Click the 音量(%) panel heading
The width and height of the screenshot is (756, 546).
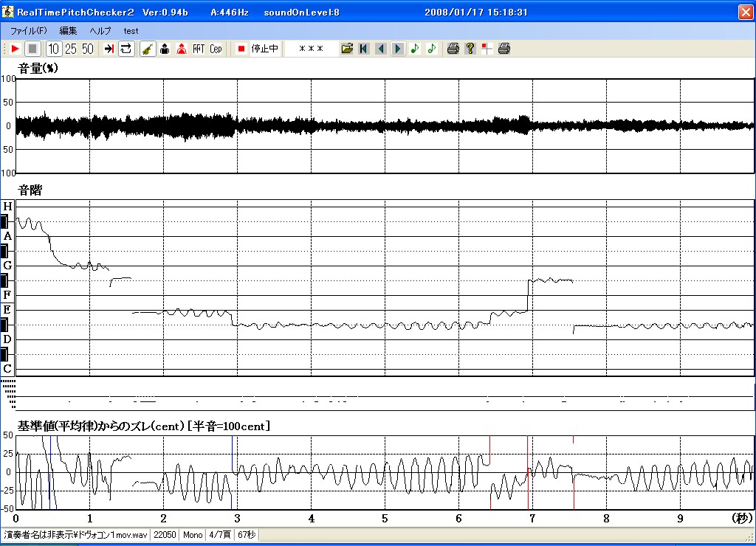point(38,69)
